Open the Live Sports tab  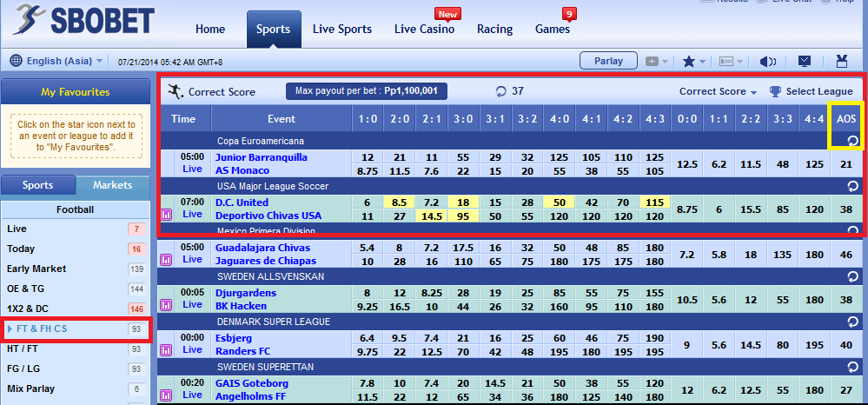(342, 30)
